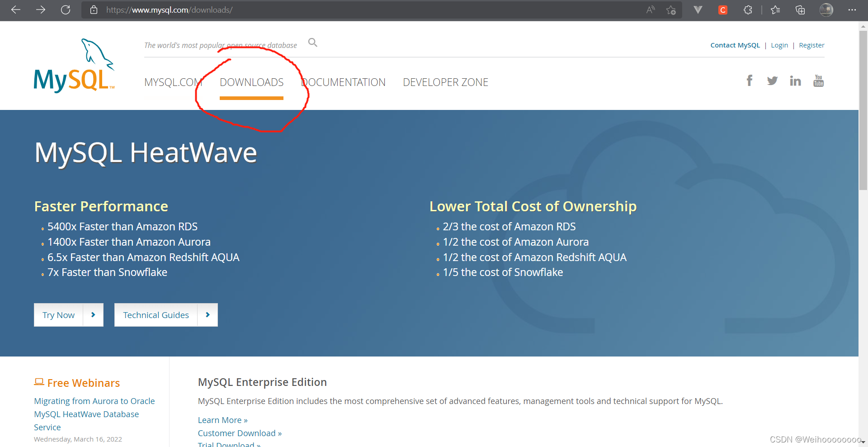
Task: Open the browser settings ellipsis menu
Action: [852, 10]
